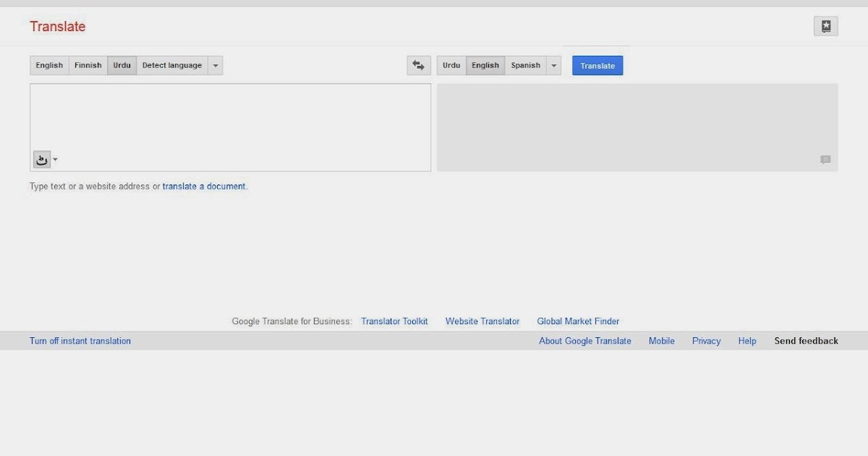
Task: Open the Phrasebook star icon
Action: (825, 27)
